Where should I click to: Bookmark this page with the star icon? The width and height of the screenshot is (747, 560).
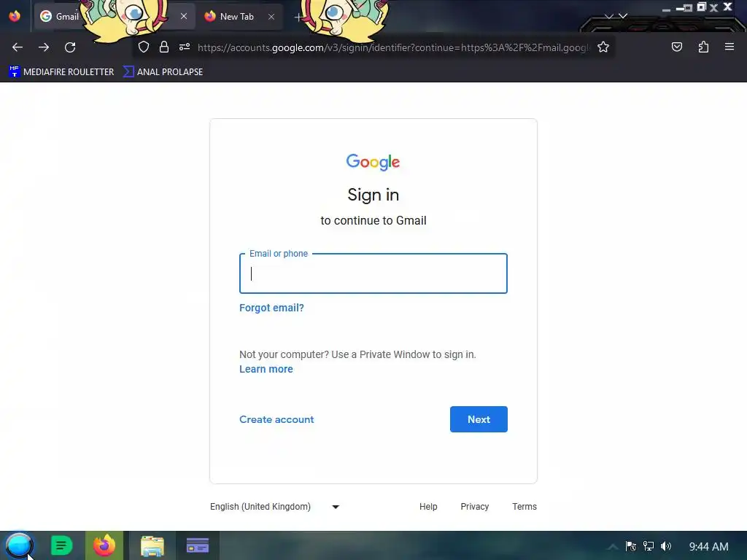[x=603, y=47]
